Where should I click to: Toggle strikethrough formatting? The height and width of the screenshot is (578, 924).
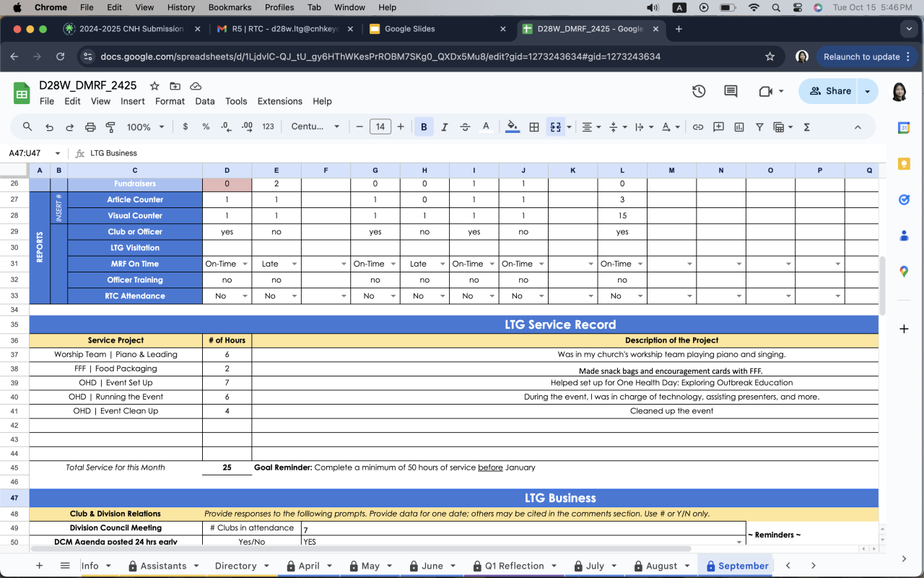[465, 126]
